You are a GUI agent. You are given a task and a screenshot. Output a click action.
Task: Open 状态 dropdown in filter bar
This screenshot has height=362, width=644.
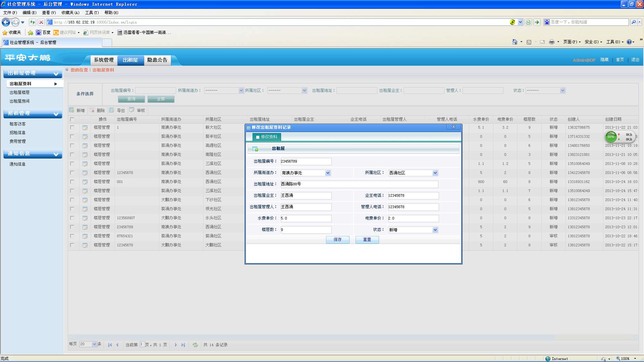(x=545, y=90)
